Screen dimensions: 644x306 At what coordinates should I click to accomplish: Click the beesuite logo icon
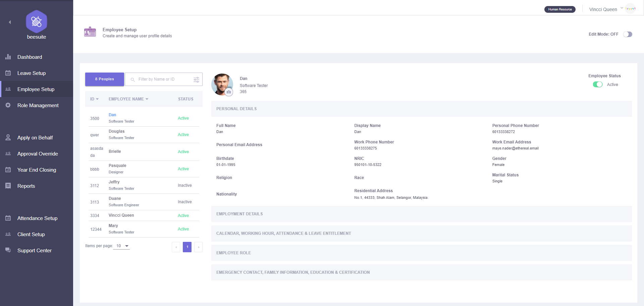[x=37, y=21]
